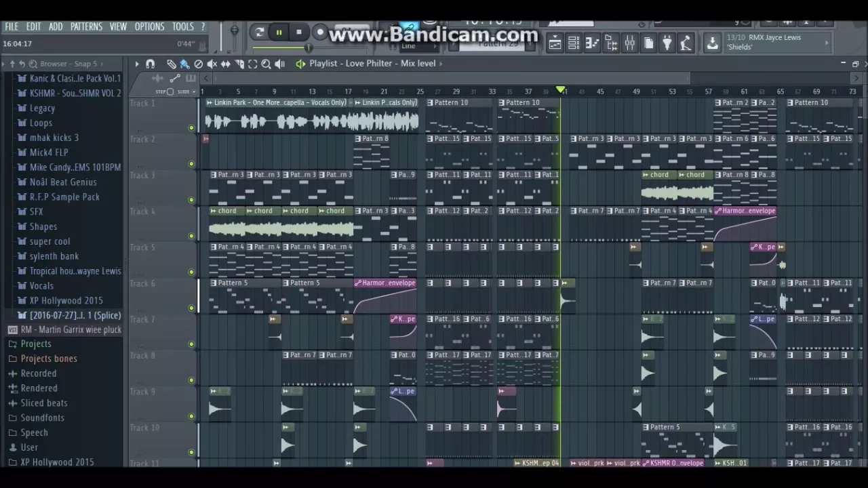Toggle pattern/song mode loop button

[x=259, y=32]
